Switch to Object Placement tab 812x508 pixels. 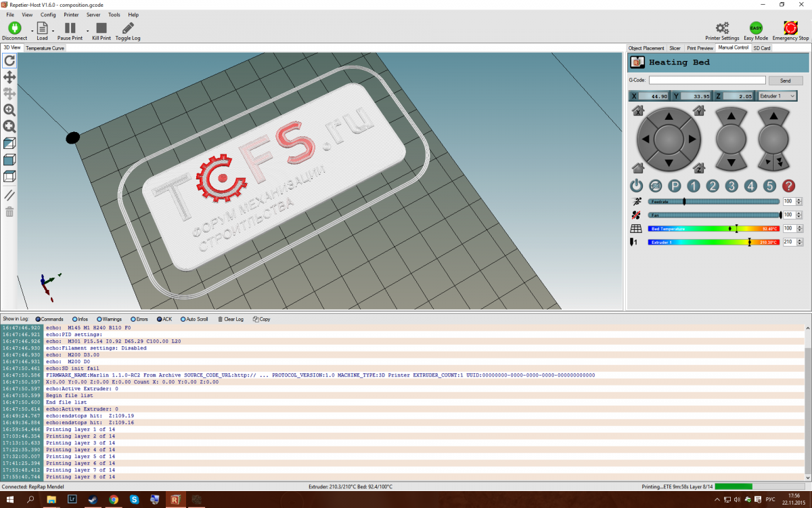point(646,48)
